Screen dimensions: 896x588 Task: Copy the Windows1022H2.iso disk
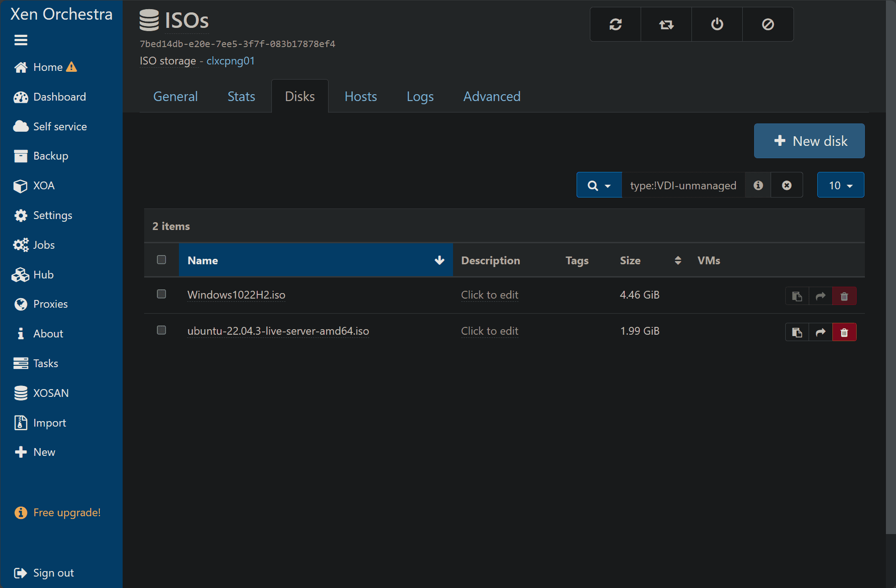797,296
